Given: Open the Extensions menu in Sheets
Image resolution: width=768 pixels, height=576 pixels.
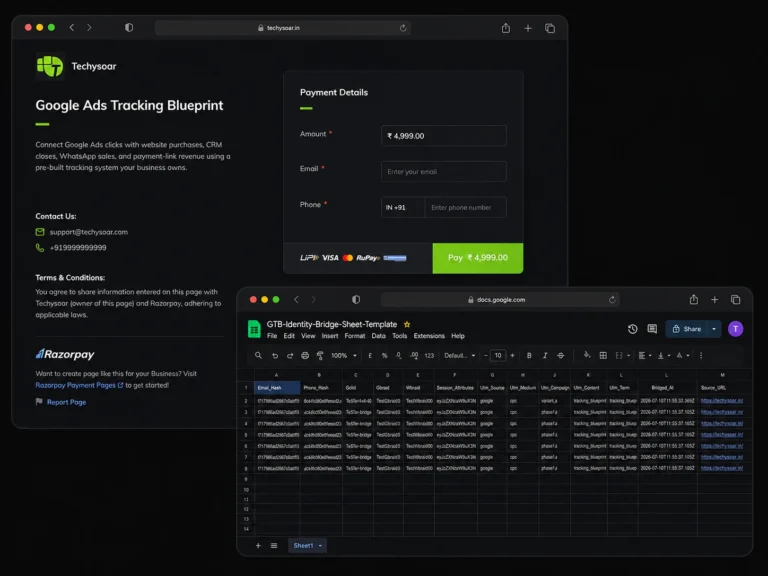Looking at the screenshot, I should [x=429, y=336].
